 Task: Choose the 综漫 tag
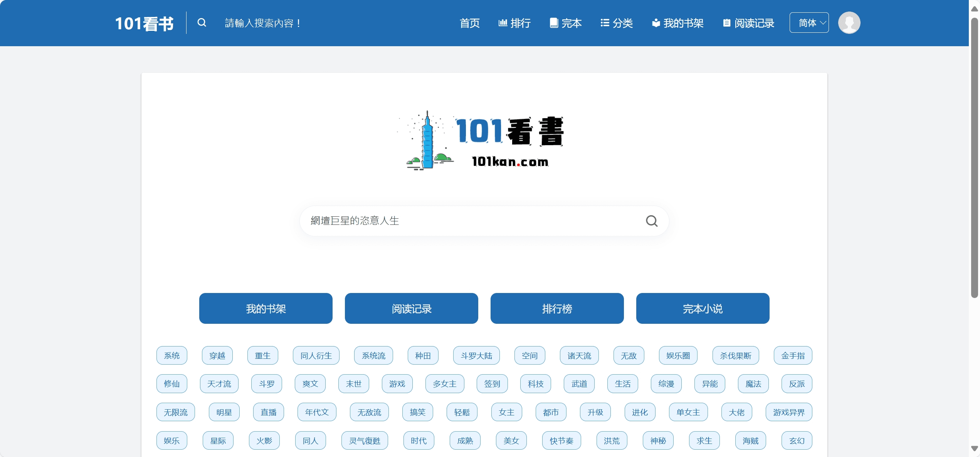tap(666, 383)
